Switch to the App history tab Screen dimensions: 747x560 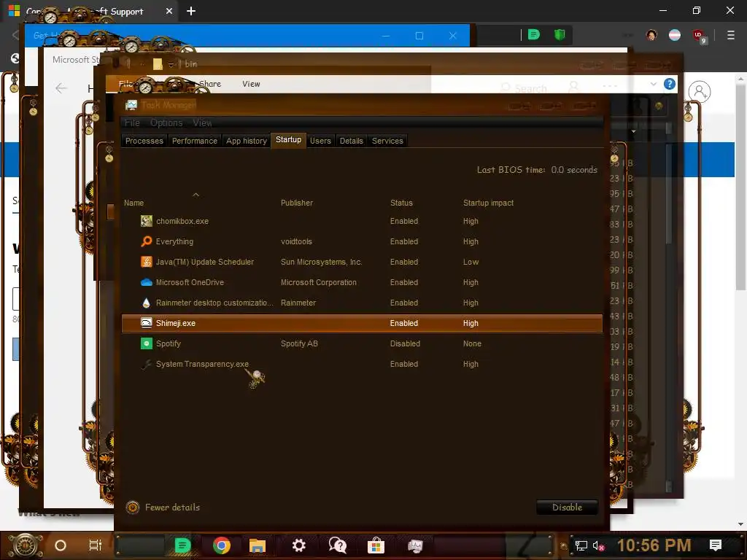click(247, 141)
